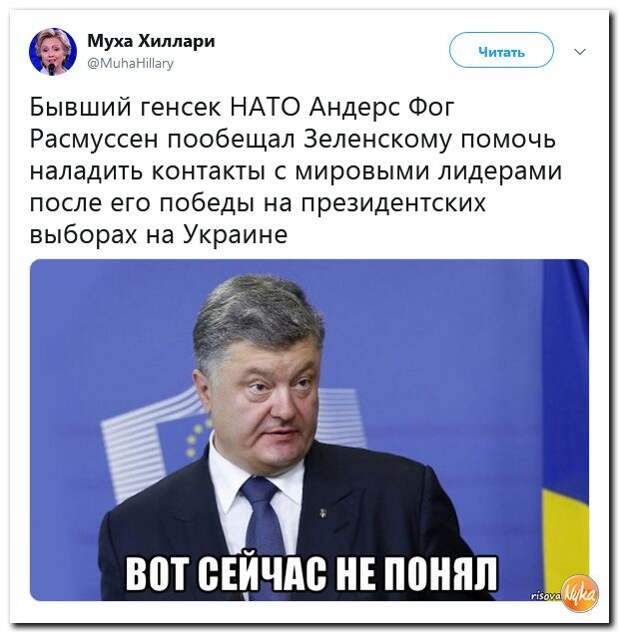Click the lapel pin on the suit
The width and height of the screenshot is (620, 634).
click(323, 514)
